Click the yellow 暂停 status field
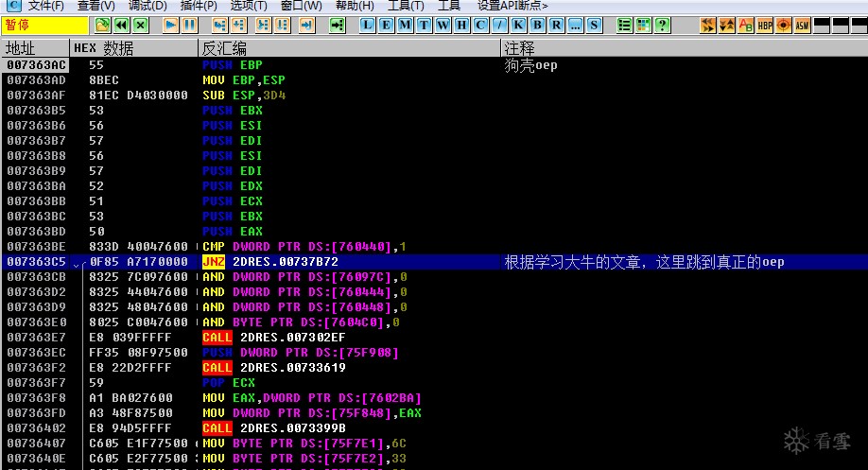 [45, 25]
